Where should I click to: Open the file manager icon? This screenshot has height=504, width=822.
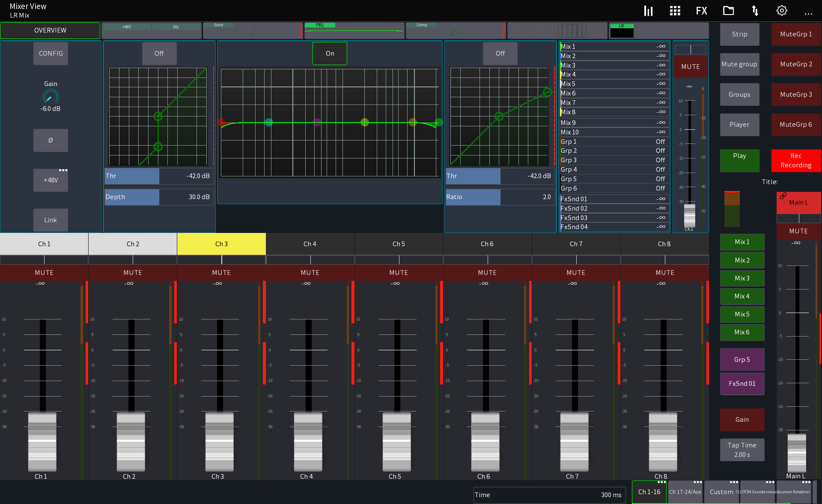coord(728,10)
